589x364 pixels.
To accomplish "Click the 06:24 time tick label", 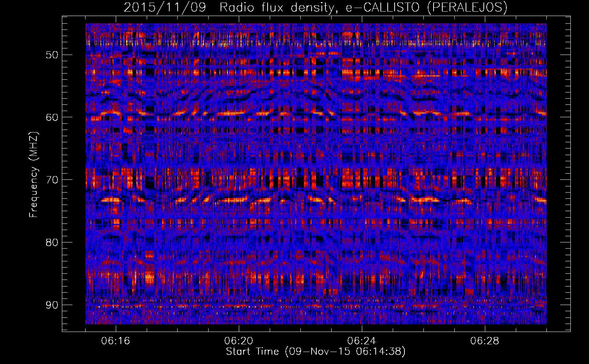I will point(361,341).
